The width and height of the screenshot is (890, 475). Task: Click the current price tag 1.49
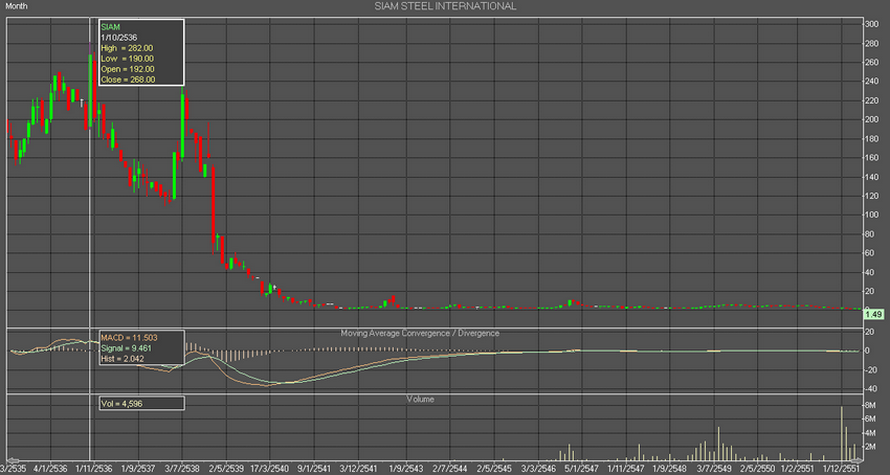875,314
